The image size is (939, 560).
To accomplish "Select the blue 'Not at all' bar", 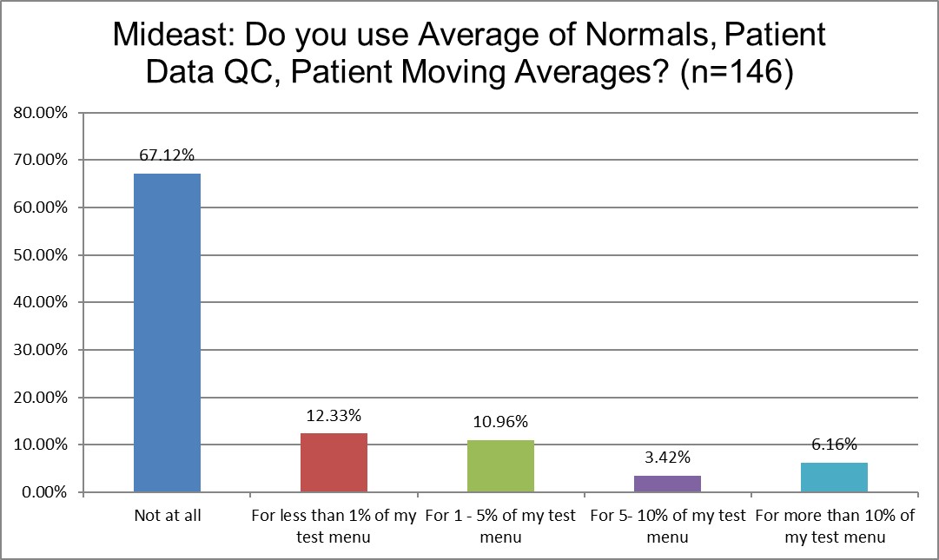I will tap(168, 333).
